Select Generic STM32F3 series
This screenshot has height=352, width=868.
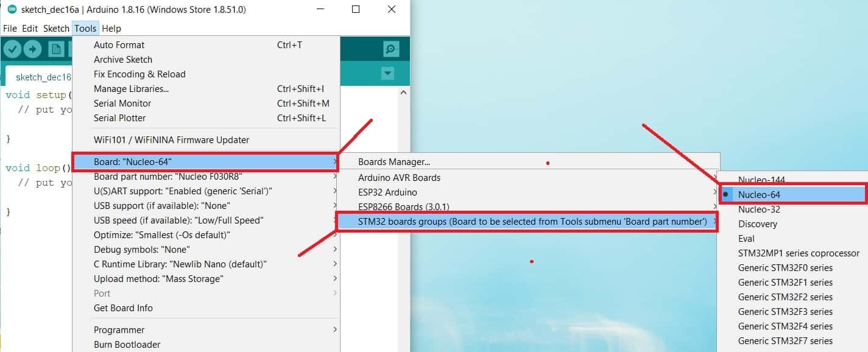pos(792,312)
